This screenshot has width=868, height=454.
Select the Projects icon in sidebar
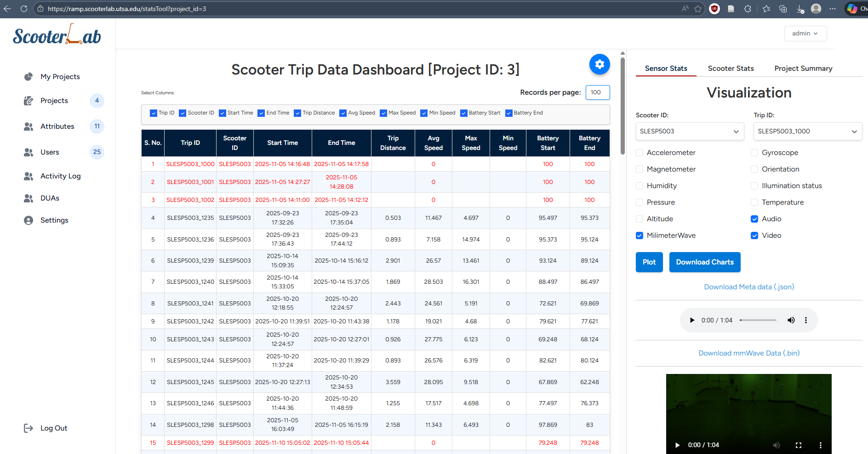coord(29,100)
